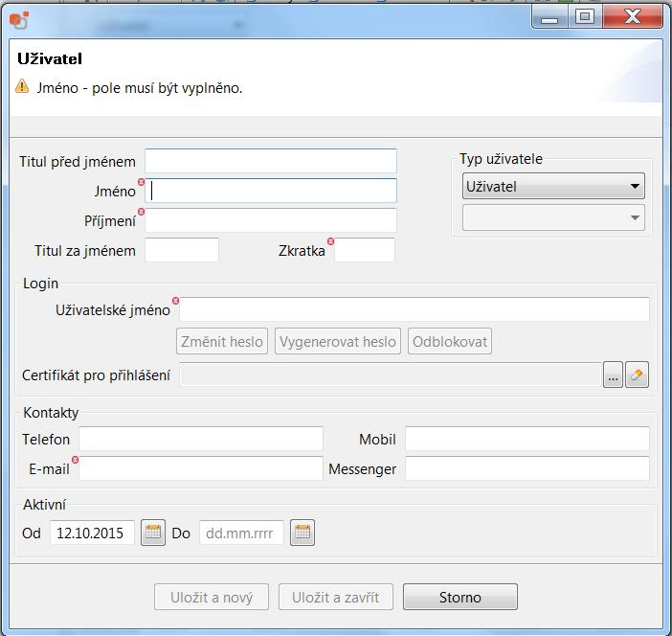Click the Messenger input field
Viewport: 672px width, 636px height.
[527, 468]
